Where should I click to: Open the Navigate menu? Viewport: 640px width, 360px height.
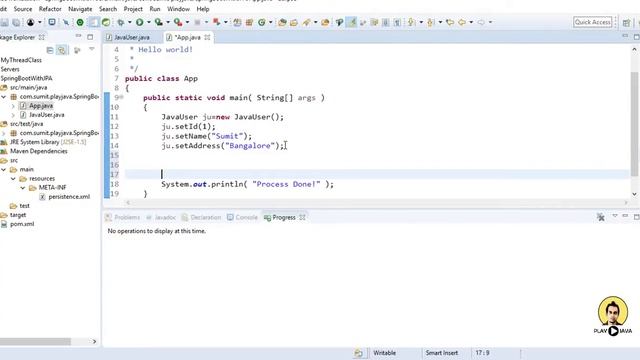pyautogui.click(x=80, y=9)
